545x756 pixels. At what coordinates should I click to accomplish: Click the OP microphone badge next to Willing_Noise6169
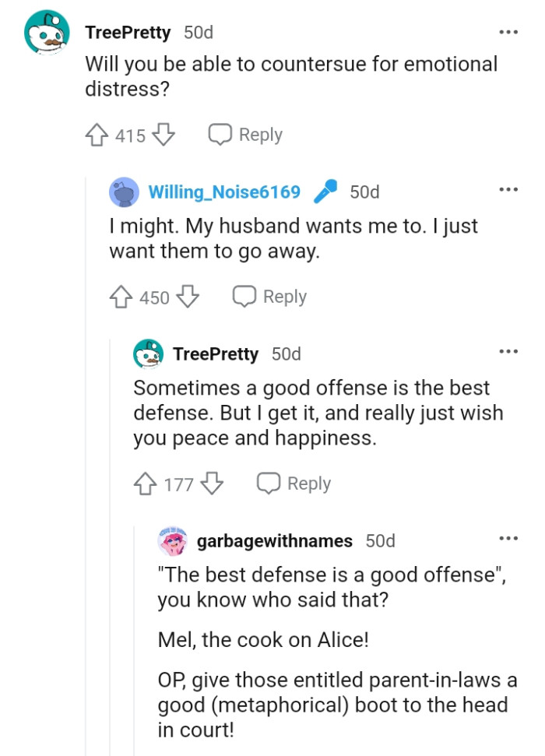pos(325,189)
